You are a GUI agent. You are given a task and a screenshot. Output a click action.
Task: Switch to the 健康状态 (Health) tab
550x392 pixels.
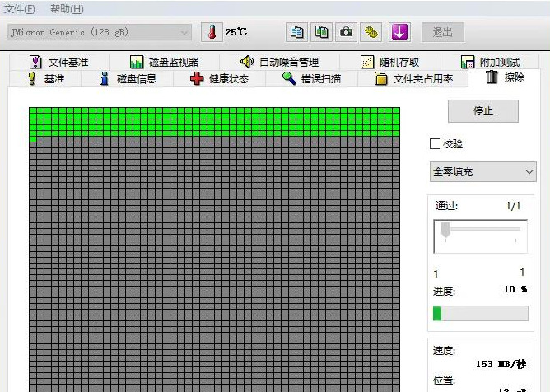point(218,78)
